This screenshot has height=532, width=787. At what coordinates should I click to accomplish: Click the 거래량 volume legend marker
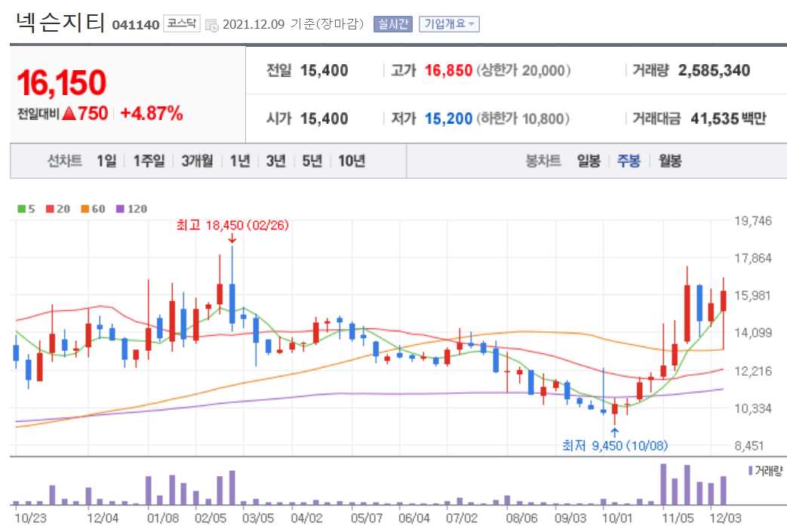pyautogui.click(x=750, y=471)
